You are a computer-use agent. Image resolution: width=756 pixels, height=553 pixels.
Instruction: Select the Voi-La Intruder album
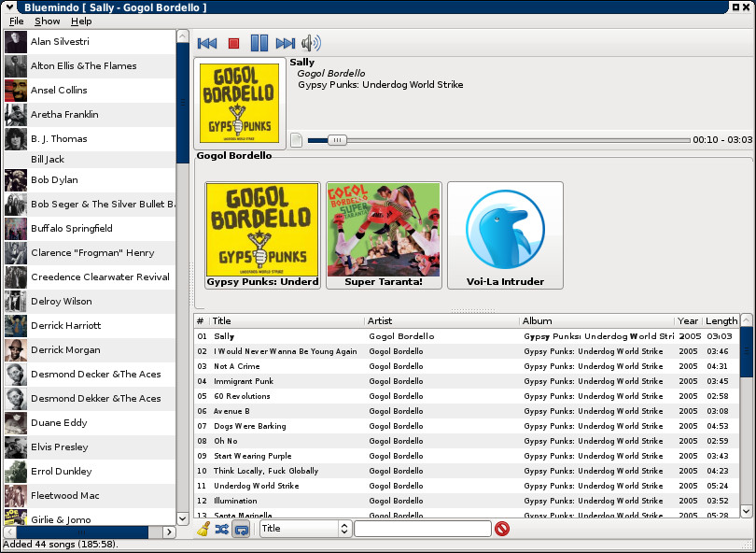click(505, 234)
